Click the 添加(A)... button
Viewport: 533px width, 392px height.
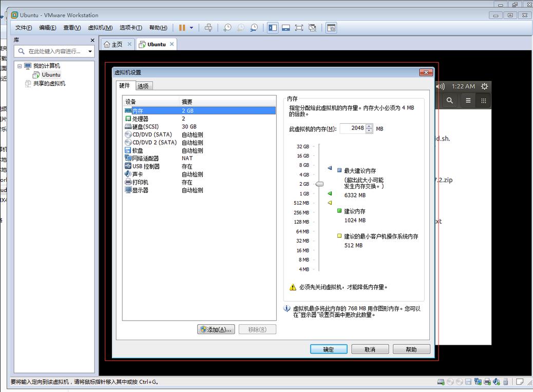pyautogui.click(x=216, y=329)
